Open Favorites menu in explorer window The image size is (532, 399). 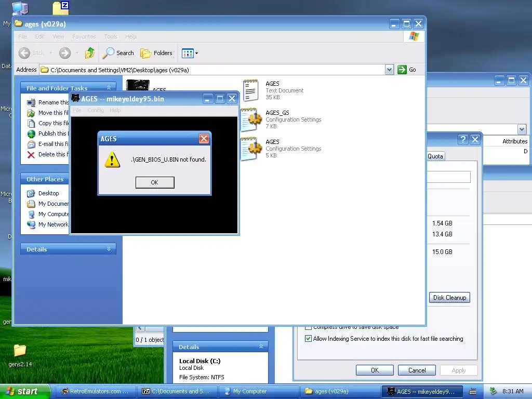[x=84, y=36]
